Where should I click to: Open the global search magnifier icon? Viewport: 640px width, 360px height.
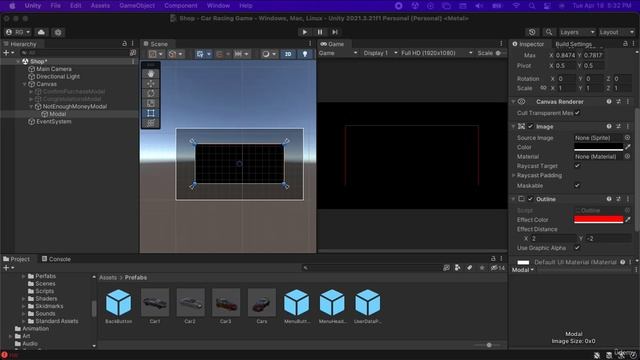(x=549, y=32)
